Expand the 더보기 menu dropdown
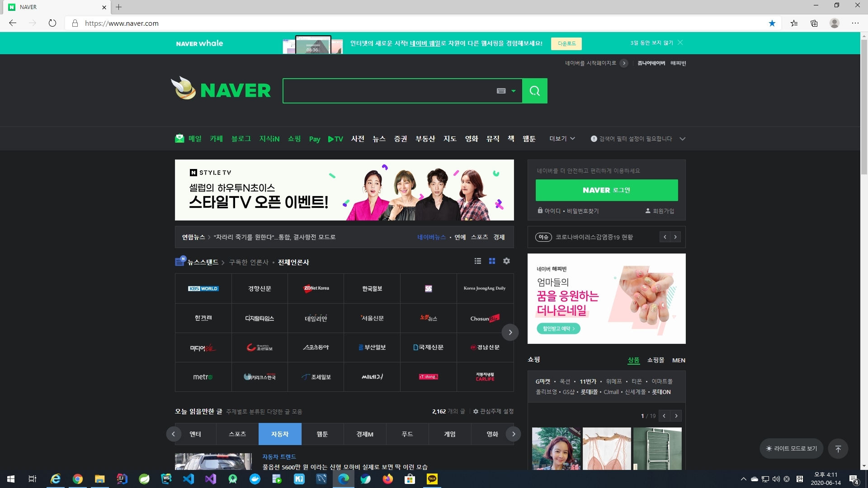 562,139
